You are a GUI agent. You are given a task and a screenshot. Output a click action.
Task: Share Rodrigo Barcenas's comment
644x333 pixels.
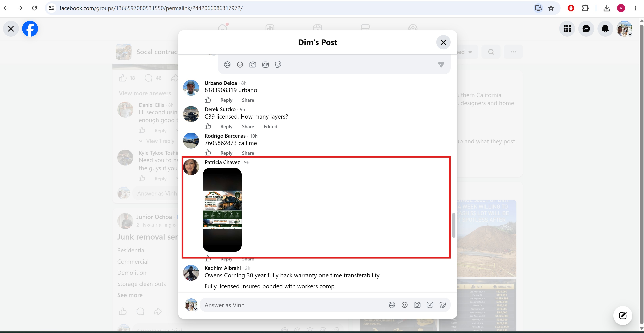tap(248, 153)
